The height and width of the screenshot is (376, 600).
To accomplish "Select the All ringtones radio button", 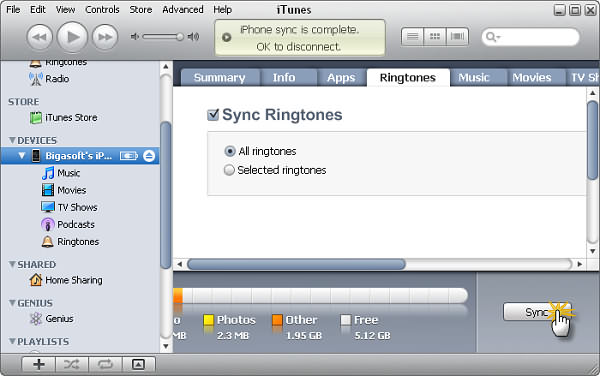I will (230, 151).
